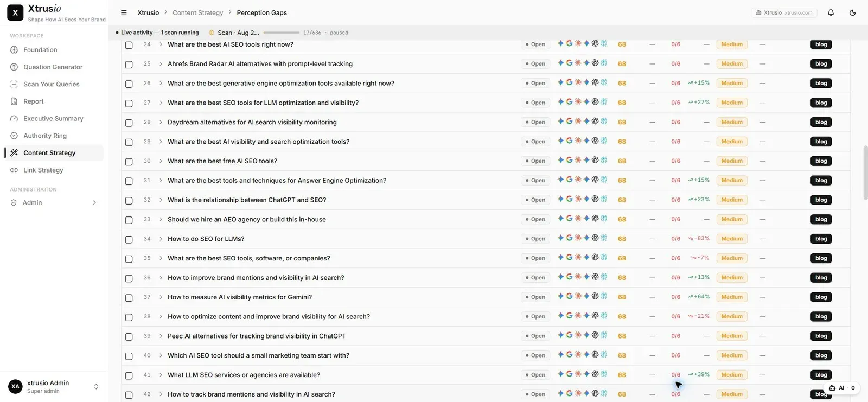Select checkbox for row 27 LLM optimization query

[x=129, y=104]
